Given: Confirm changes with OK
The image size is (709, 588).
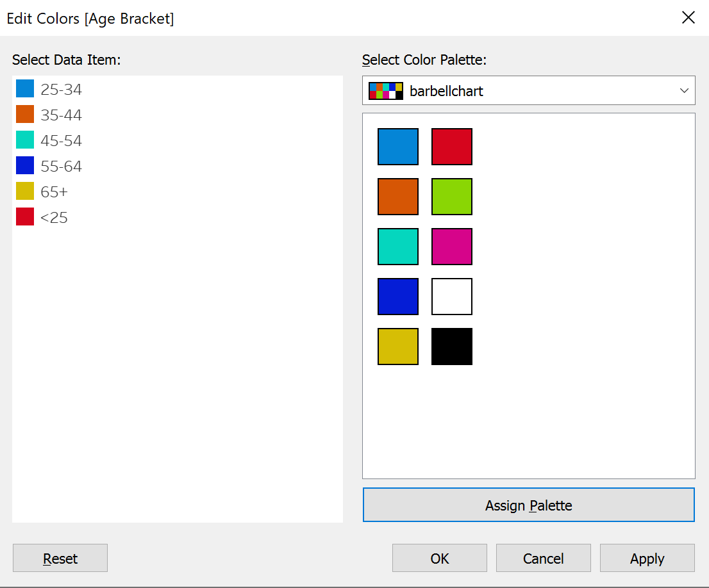Looking at the screenshot, I should (x=439, y=558).
